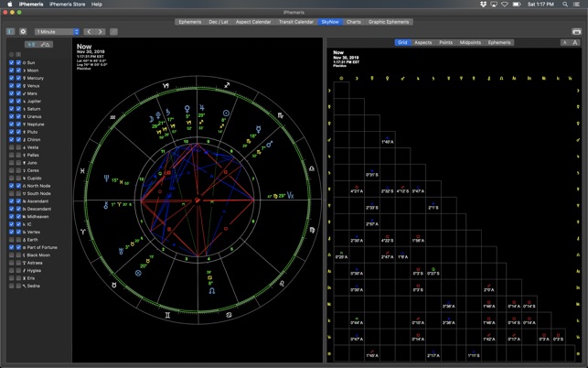This screenshot has height=368, width=588.
Task: Decrease grid text size with small A
Action: [x=564, y=42]
